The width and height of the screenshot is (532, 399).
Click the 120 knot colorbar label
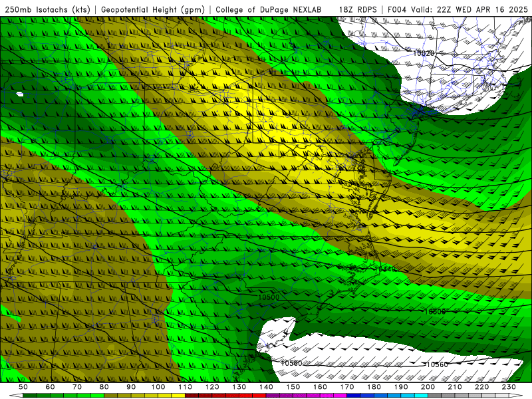tap(212, 387)
